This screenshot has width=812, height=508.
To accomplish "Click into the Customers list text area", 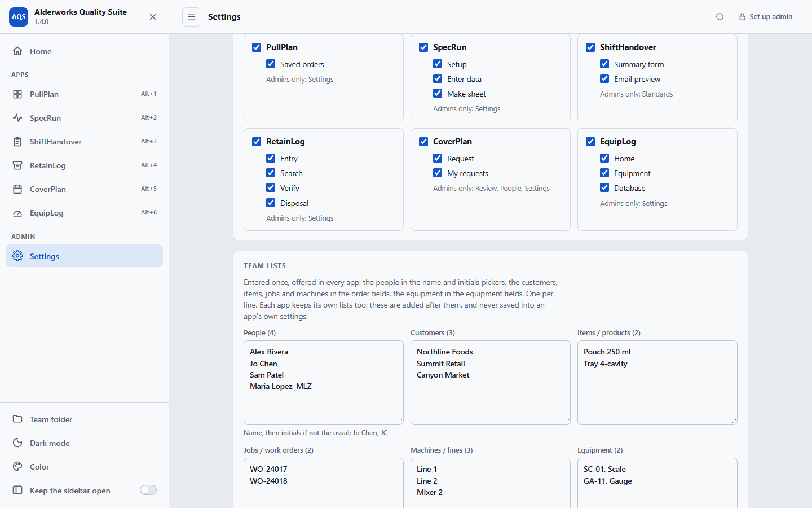I will click(x=491, y=383).
